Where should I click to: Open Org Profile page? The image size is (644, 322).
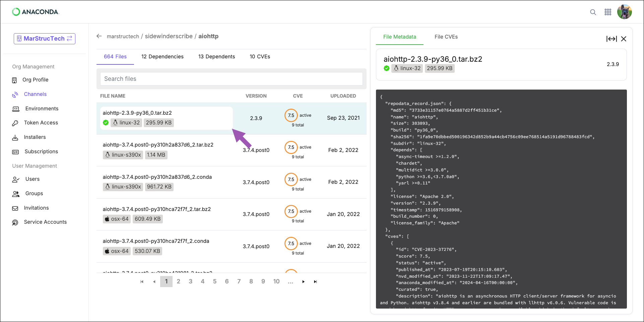(36, 80)
